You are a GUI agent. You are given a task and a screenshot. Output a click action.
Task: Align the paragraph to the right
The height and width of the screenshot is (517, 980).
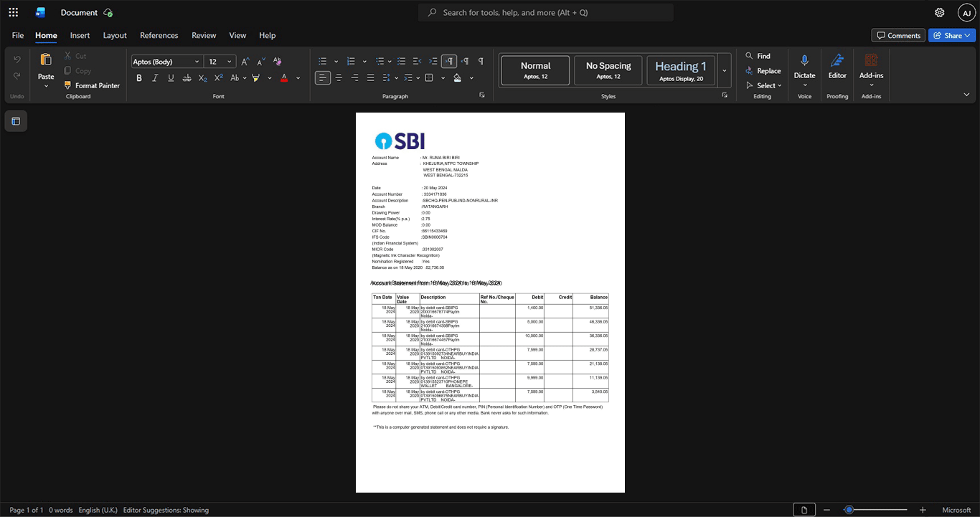(x=354, y=77)
